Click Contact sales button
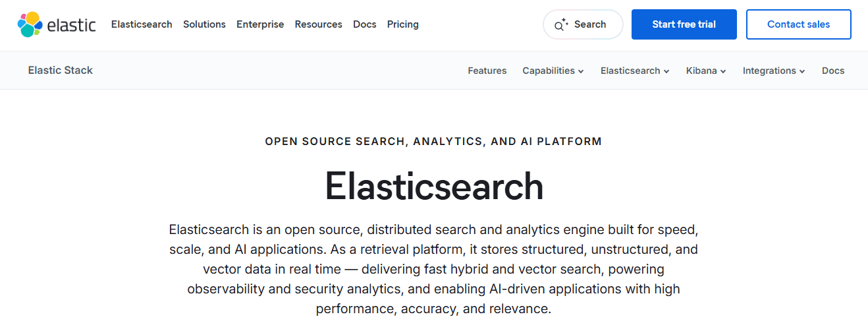The image size is (868, 329). (x=799, y=24)
